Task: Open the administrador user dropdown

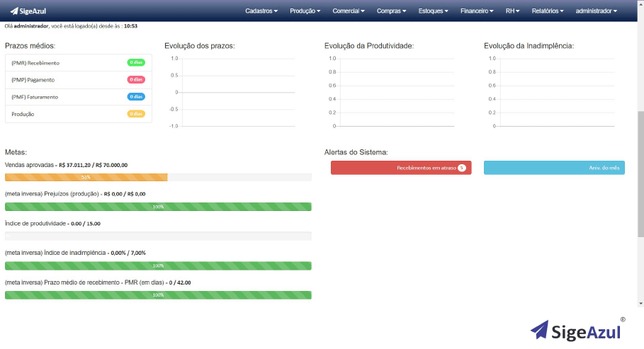Action: [x=596, y=11]
